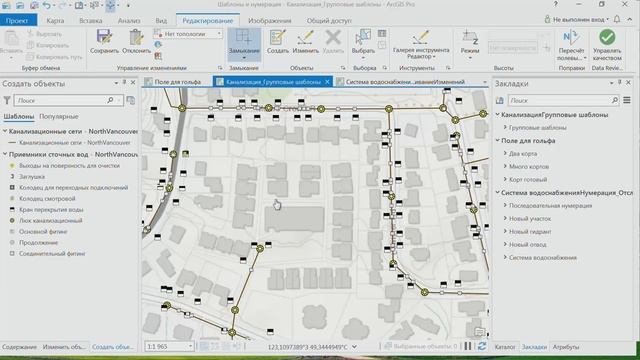
Task: Switch to the Карта ribbon tab
Action: pyautogui.click(x=55, y=20)
